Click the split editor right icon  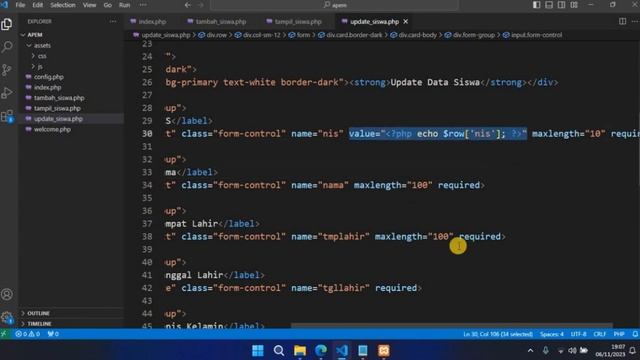[x=622, y=21]
